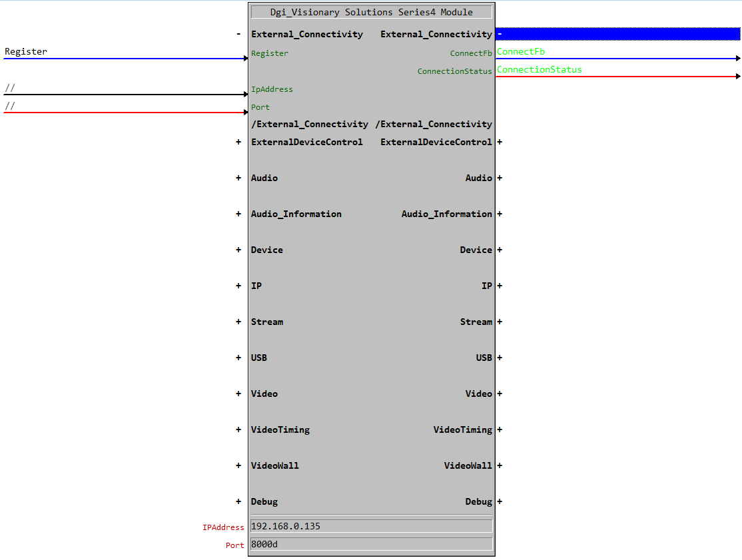Click the right VideoWall label
Image resolution: width=742 pixels, height=560 pixels.
468,465
